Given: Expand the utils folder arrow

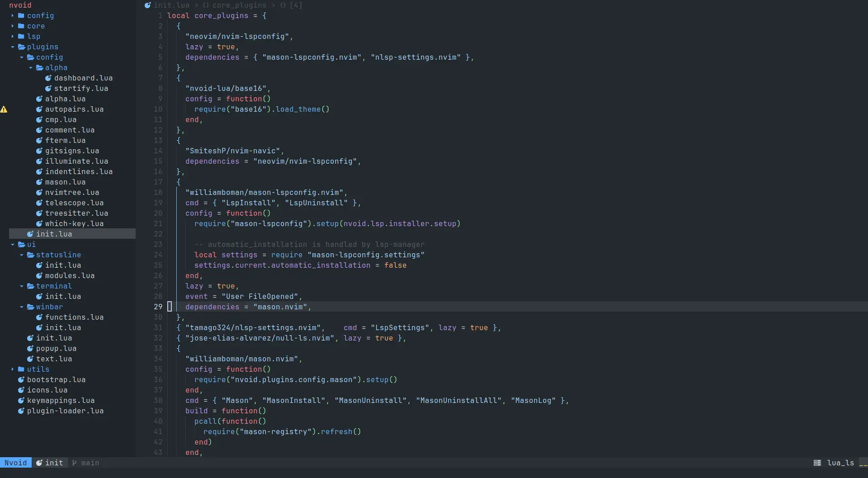Looking at the screenshot, I should pyautogui.click(x=13, y=369).
